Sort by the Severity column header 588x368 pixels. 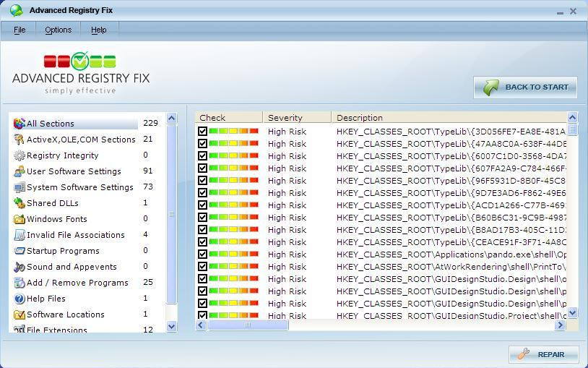click(x=297, y=118)
